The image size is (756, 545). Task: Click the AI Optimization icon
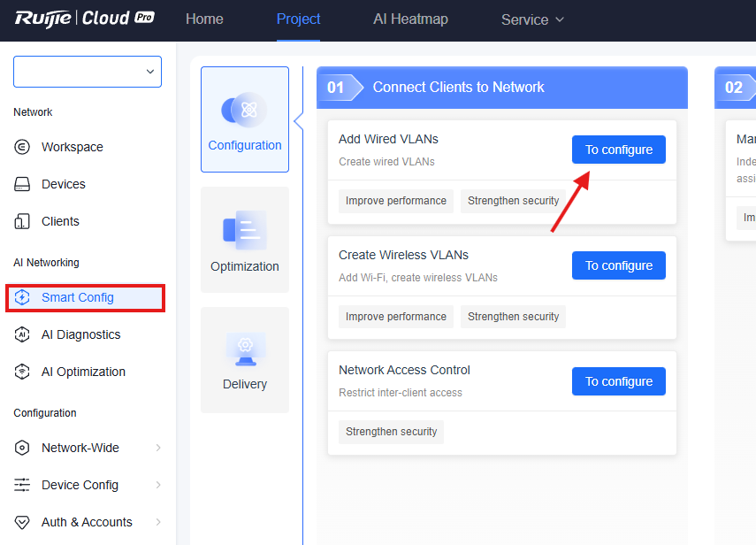(23, 372)
